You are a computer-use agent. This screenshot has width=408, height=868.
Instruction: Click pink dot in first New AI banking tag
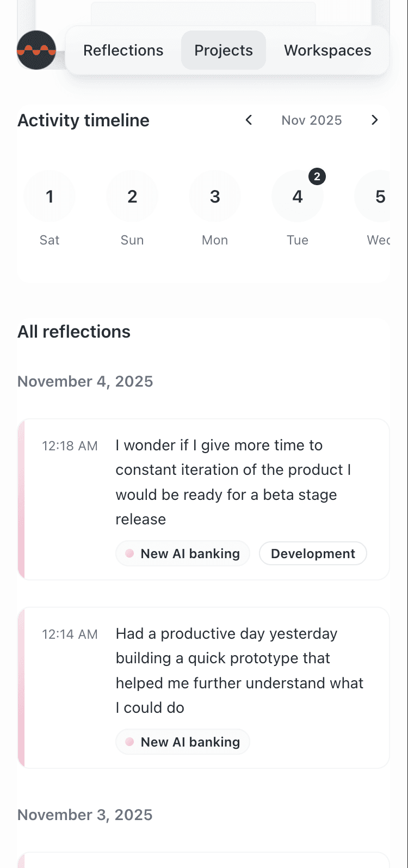(x=129, y=553)
